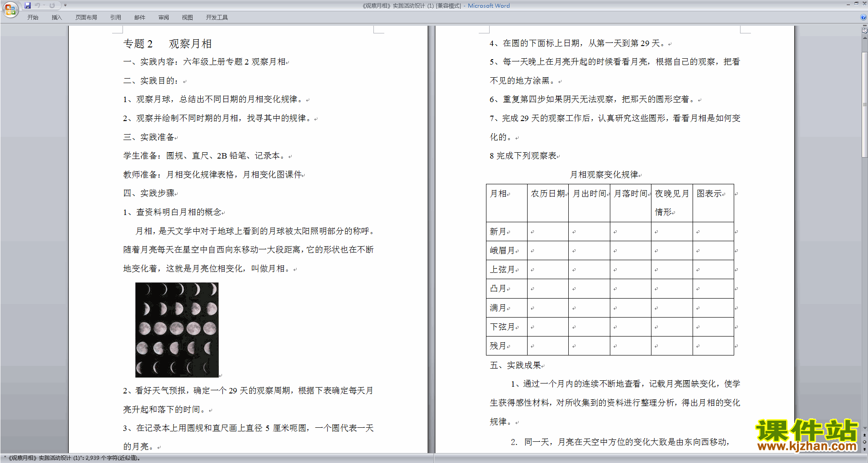Open the Word Help question mark icon
Image resolution: width=868 pixels, height=463 pixels.
click(863, 17)
